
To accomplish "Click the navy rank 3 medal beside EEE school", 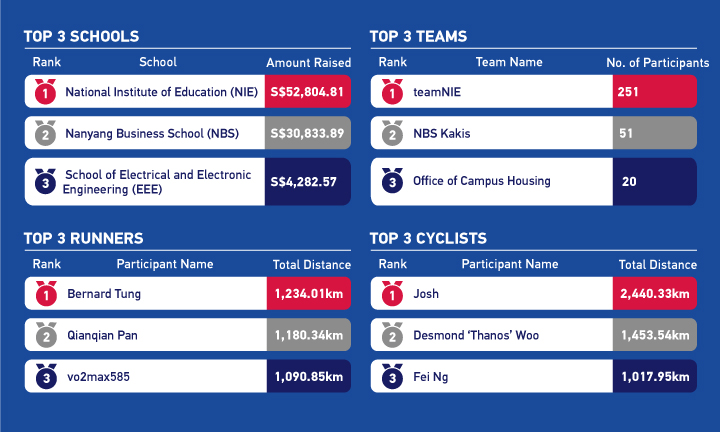I will coord(45,181).
